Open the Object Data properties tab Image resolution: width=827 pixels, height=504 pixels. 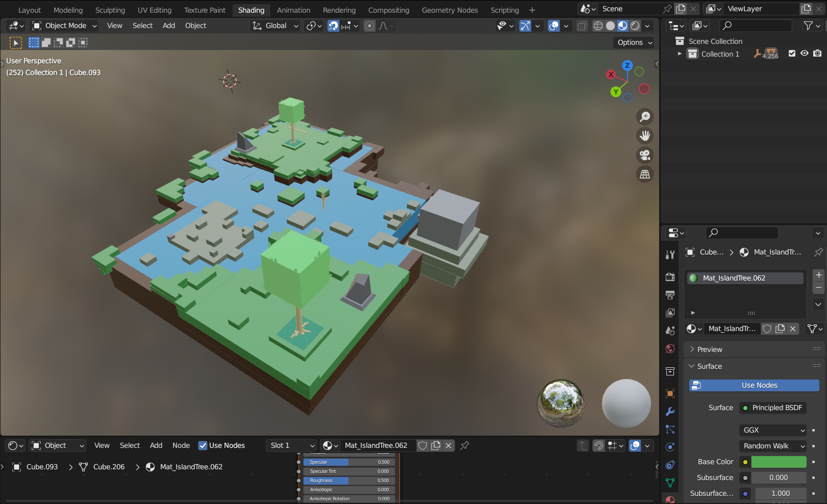(x=670, y=483)
